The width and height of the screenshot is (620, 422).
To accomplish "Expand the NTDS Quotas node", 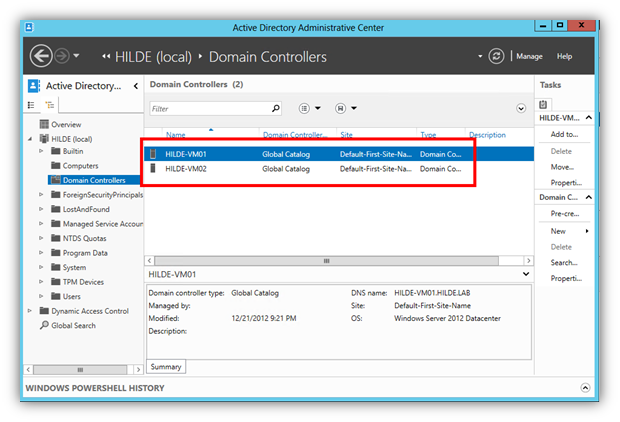I will (x=41, y=238).
